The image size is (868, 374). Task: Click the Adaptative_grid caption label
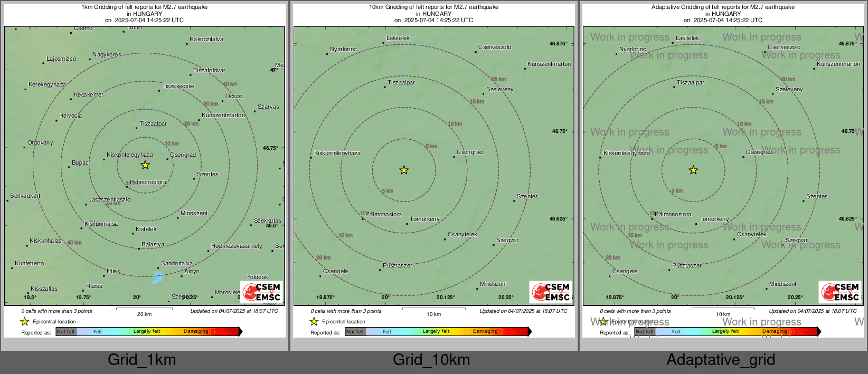[x=721, y=360]
